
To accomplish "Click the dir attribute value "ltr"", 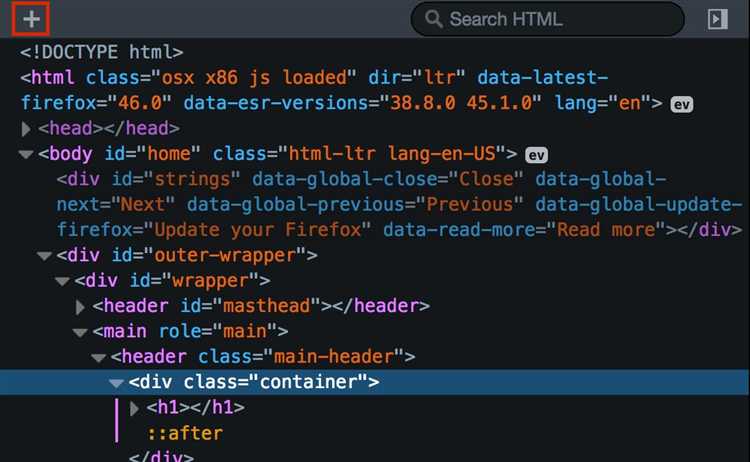I will click(439, 77).
